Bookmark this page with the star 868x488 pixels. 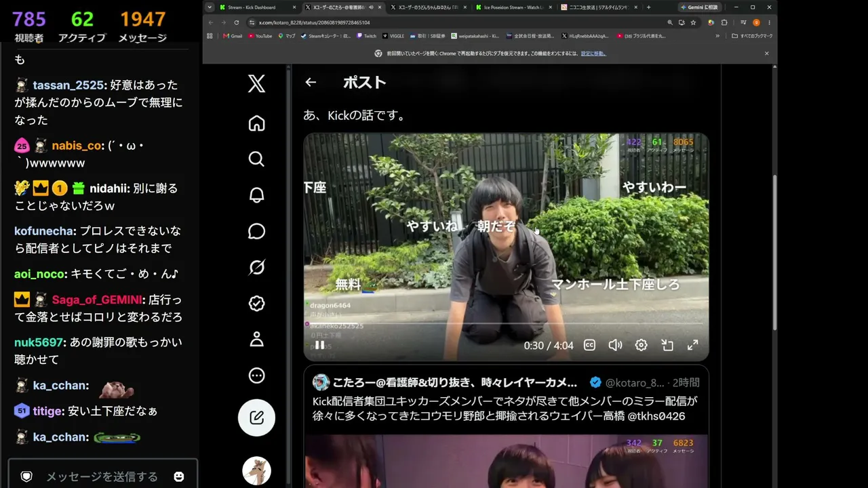click(x=693, y=22)
